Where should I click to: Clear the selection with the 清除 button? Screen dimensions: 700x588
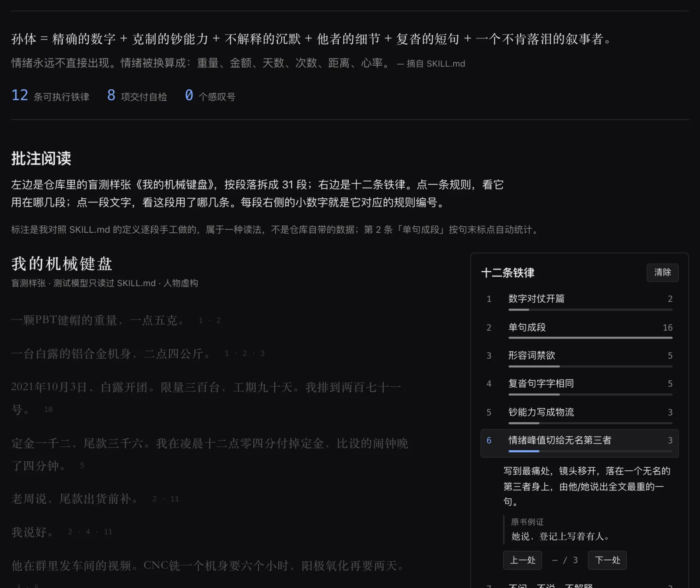coord(662,273)
